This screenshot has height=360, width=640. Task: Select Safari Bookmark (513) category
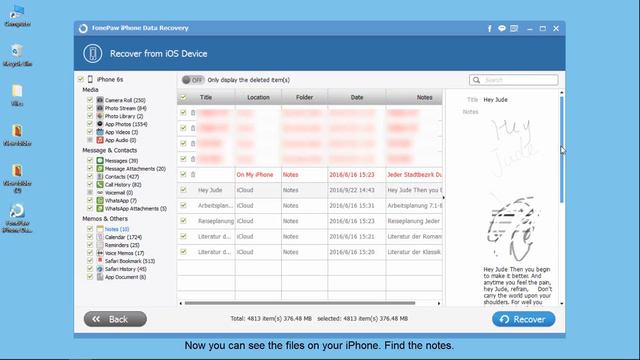pos(130,261)
